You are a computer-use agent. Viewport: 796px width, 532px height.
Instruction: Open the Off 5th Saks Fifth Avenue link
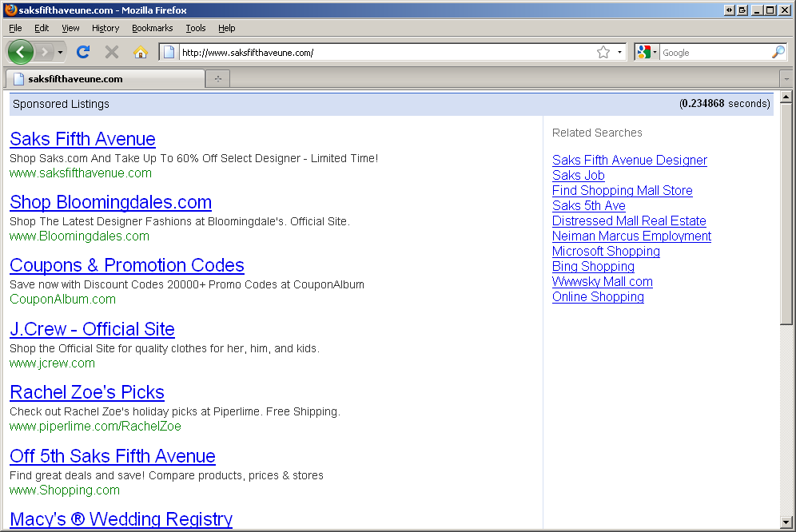pyautogui.click(x=113, y=456)
